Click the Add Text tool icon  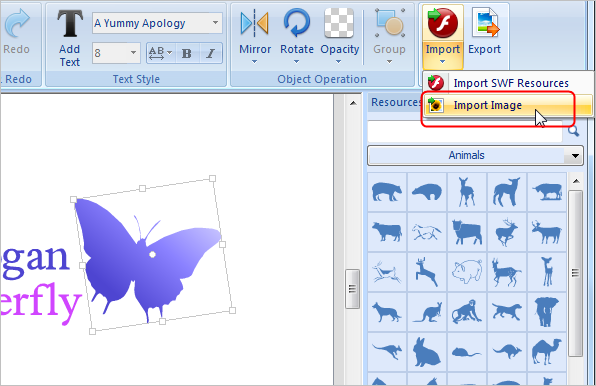(x=70, y=24)
